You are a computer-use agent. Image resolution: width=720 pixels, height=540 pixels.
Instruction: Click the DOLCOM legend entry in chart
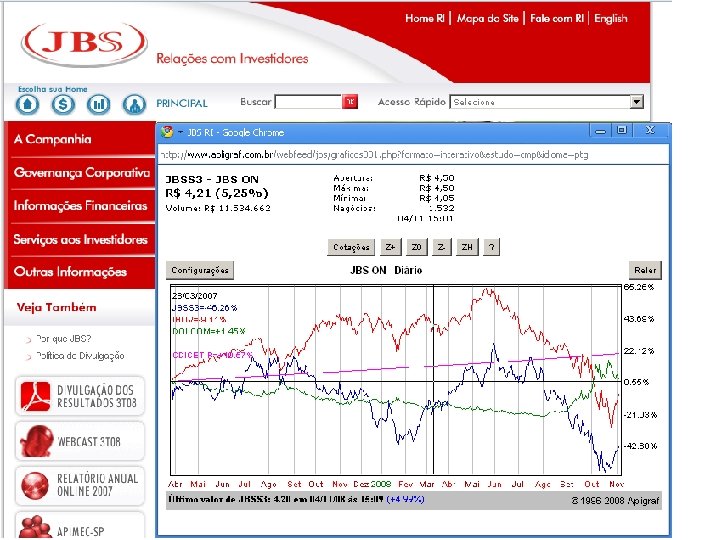click(209, 331)
